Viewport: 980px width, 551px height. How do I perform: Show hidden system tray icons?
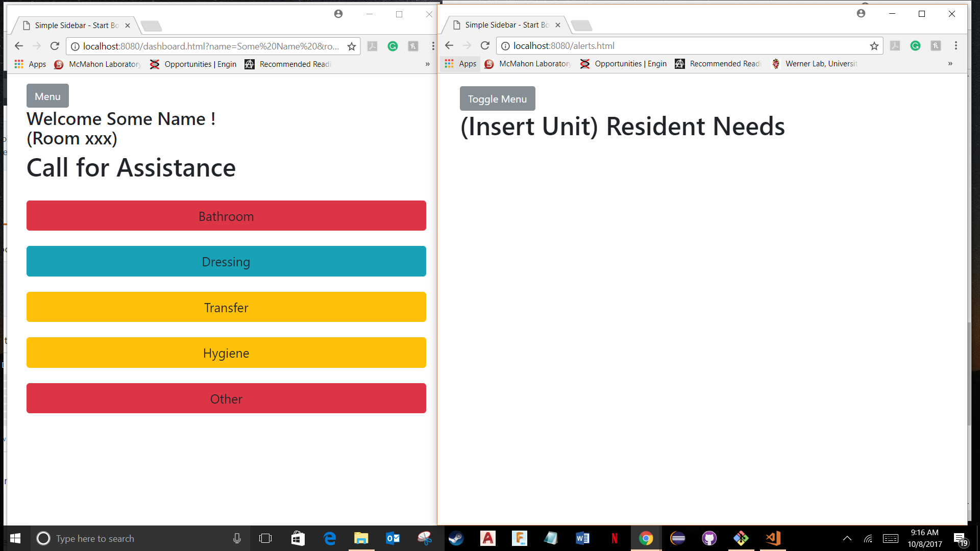847,538
